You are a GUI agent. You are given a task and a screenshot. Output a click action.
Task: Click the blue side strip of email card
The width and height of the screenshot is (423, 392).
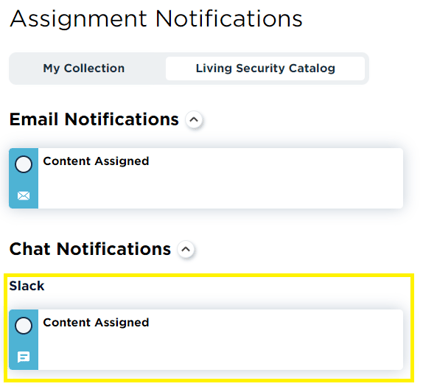point(23,180)
